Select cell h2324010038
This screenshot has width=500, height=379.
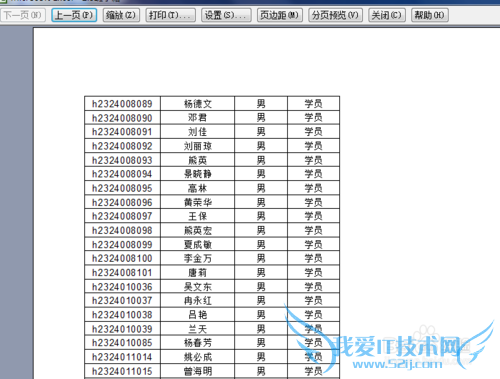pos(122,315)
